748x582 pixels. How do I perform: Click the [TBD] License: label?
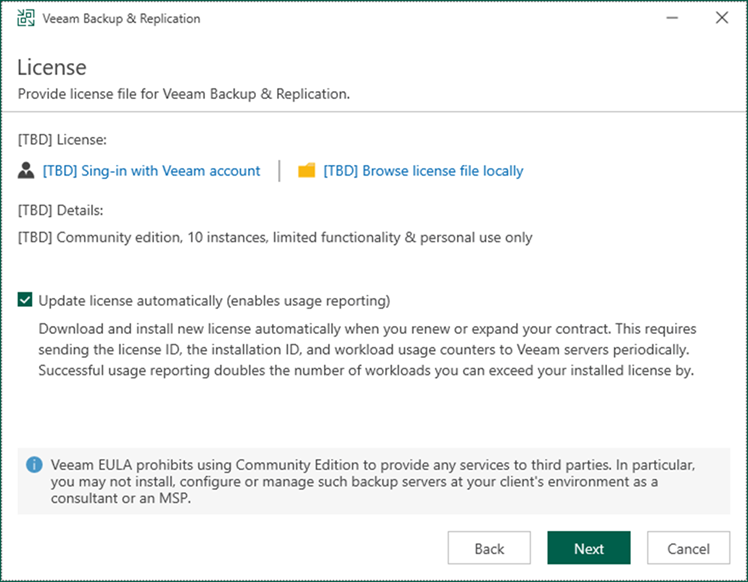pos(62,140)
